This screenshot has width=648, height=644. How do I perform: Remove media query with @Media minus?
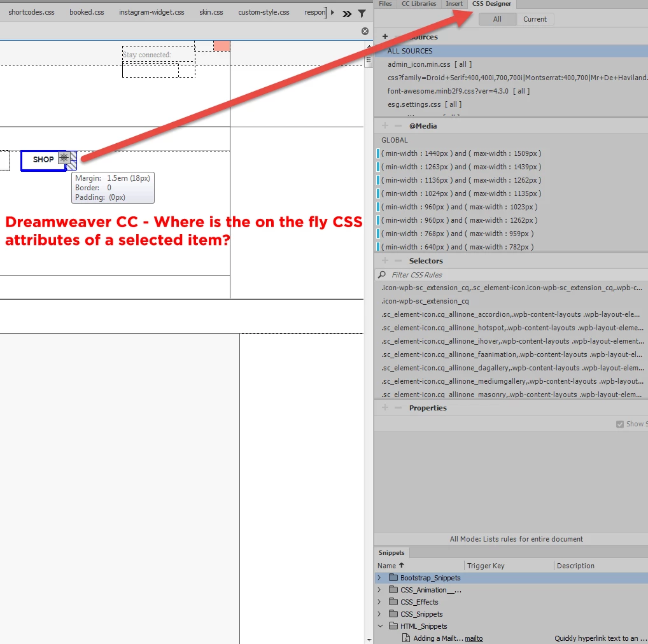point(398,125)
